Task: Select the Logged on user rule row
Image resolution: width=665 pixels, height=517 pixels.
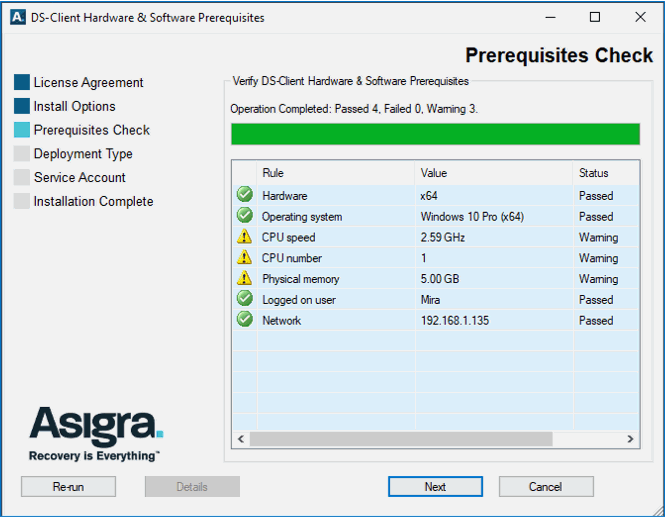Action: tap(435, 299)
